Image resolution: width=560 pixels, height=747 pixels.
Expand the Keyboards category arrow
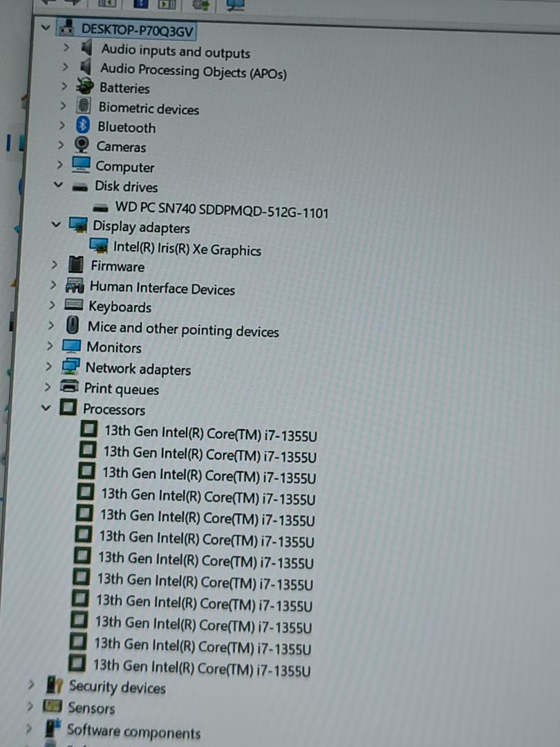click(x=53, y=305)
